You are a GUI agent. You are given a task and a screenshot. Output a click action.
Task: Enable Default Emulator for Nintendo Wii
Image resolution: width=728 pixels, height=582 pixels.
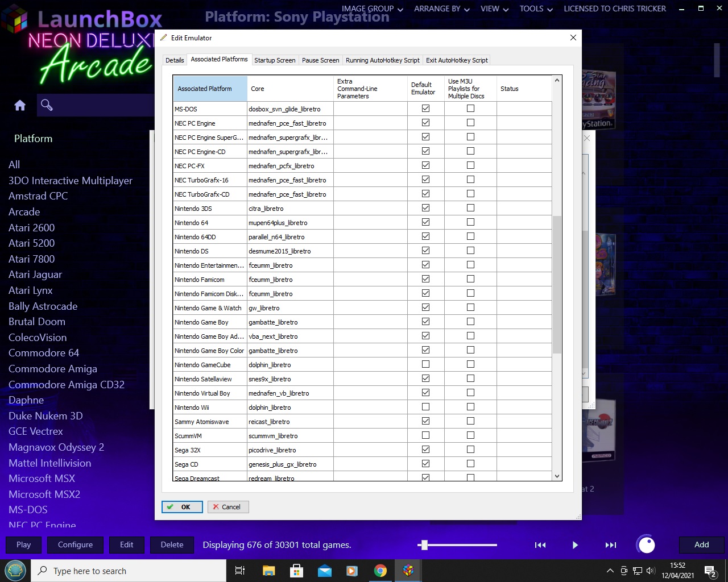pyautogui.click(x=425, y=407)
